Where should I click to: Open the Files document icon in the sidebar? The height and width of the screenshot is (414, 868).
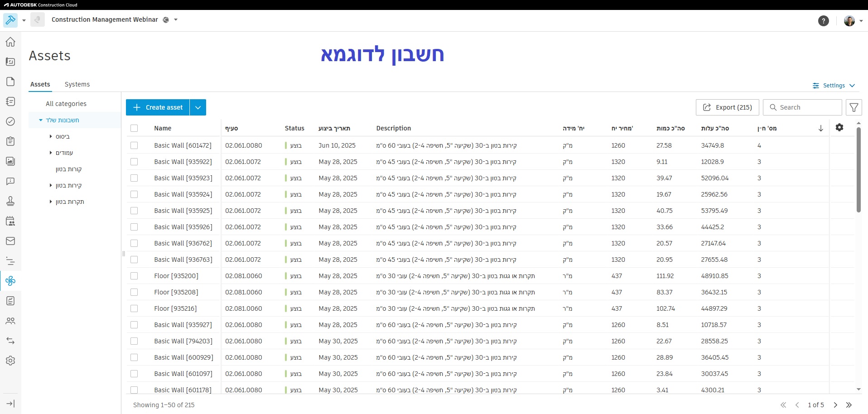10,82
